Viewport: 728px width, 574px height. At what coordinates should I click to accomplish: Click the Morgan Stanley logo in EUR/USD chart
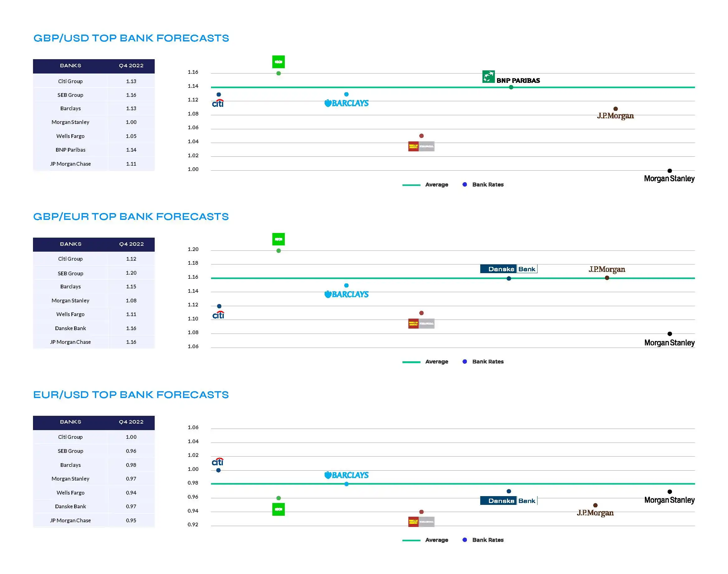pyautogui.click(x=669, y=500)
